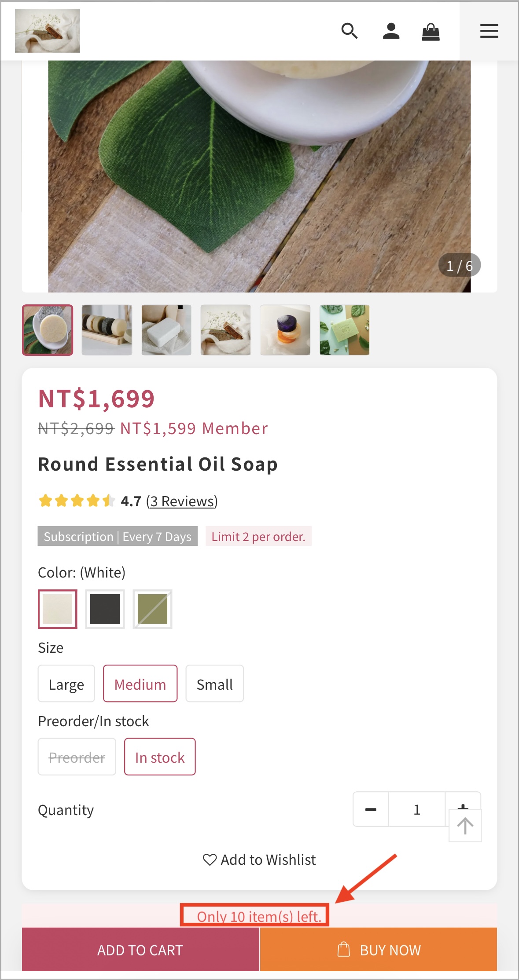519x980 pixels.
Task: Select the Small size option
Action: (214, 684)
